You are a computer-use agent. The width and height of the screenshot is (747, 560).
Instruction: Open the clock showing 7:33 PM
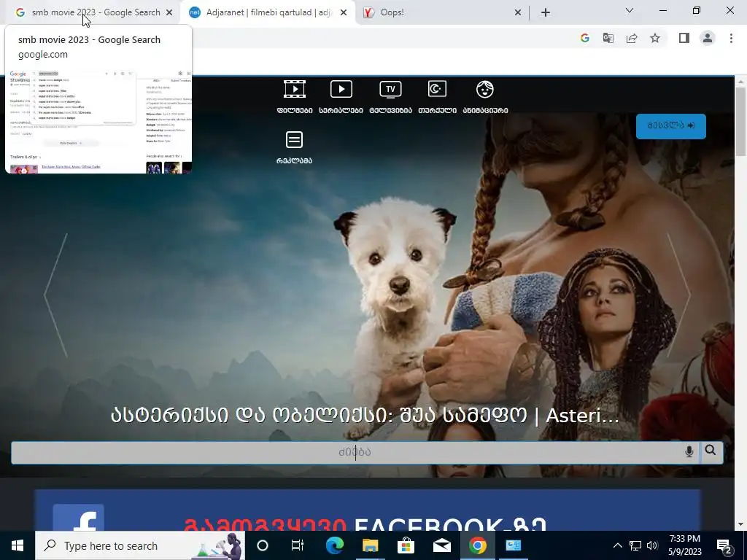[x=684, y=545]
